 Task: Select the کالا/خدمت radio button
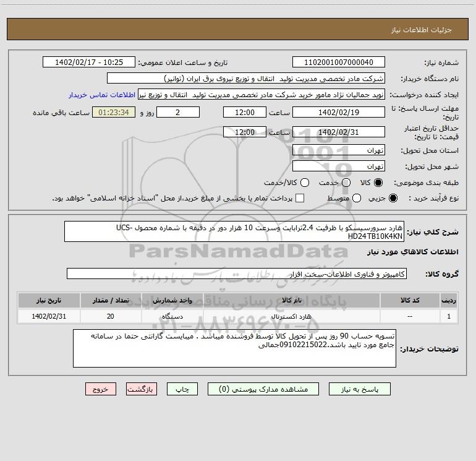click(305, 183)
